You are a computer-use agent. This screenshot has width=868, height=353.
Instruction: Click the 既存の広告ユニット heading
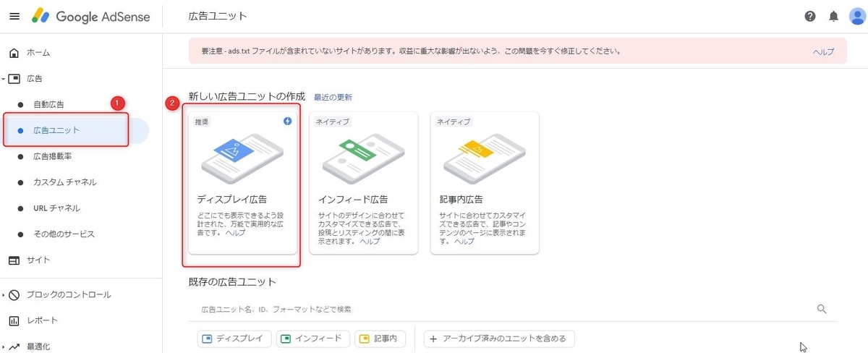click(x=233, y=281)
